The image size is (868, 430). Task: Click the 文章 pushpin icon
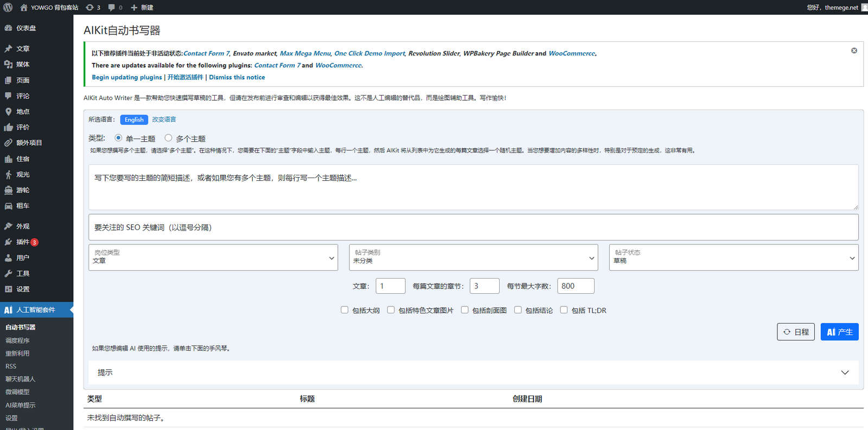coord(8,49)
